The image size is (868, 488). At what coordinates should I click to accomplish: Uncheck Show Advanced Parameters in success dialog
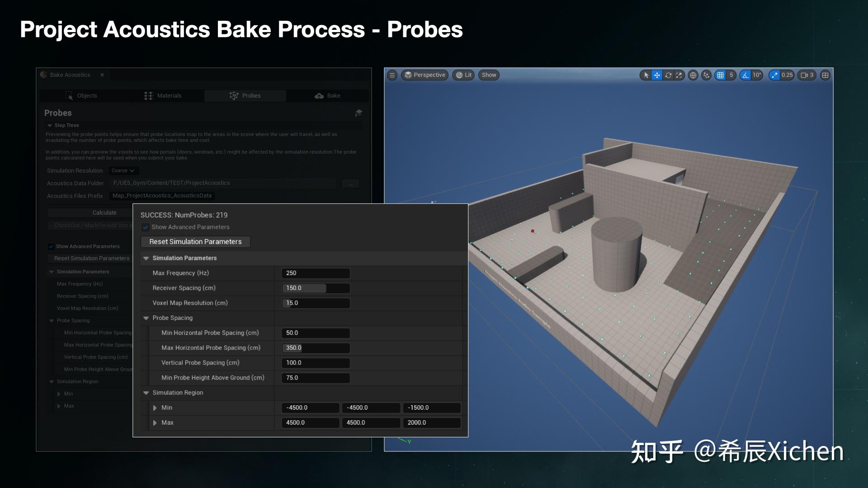tap(146, 227)
